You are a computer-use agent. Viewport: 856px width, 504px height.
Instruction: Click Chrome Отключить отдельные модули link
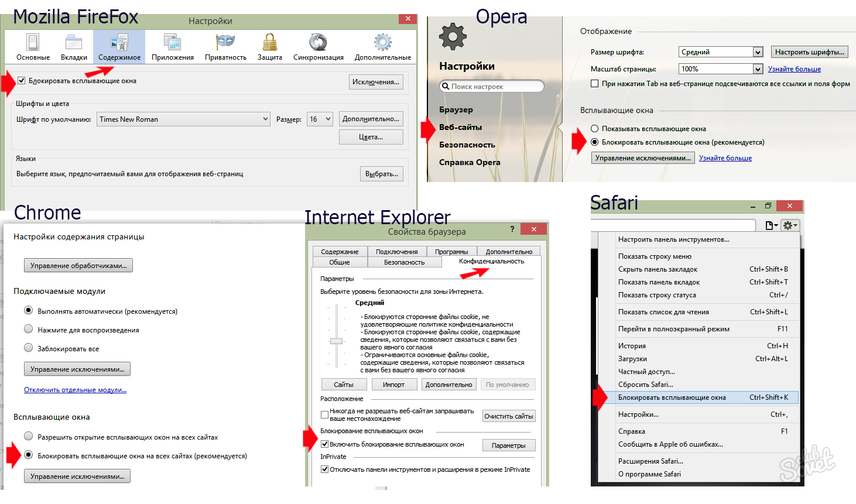point(75,390)
